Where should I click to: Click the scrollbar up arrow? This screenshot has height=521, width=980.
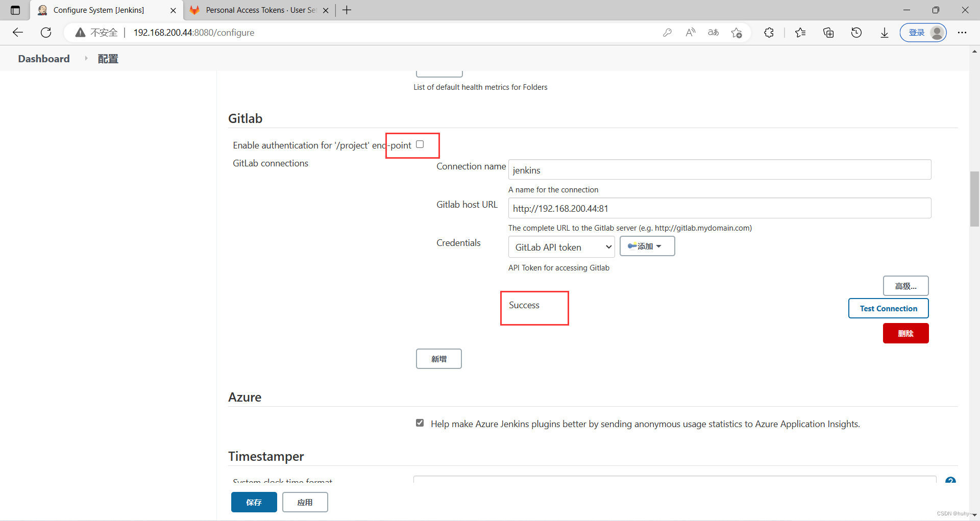click(x=974, y=52)
